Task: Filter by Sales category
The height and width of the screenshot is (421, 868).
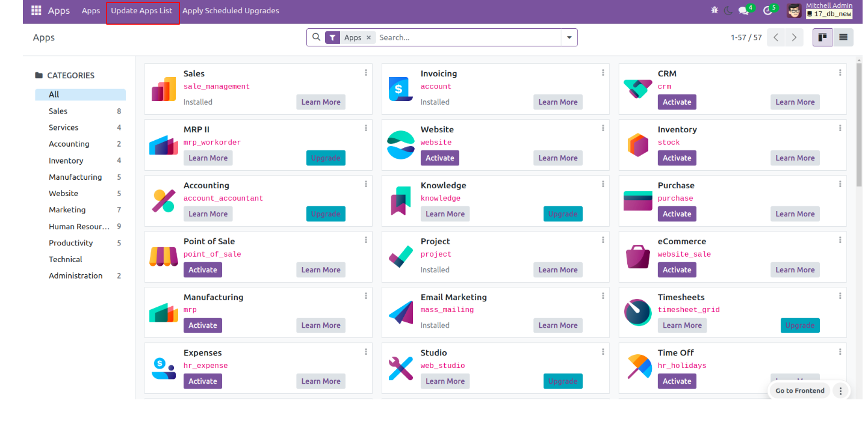Action: pyautogui.click(x=80, y=111)
